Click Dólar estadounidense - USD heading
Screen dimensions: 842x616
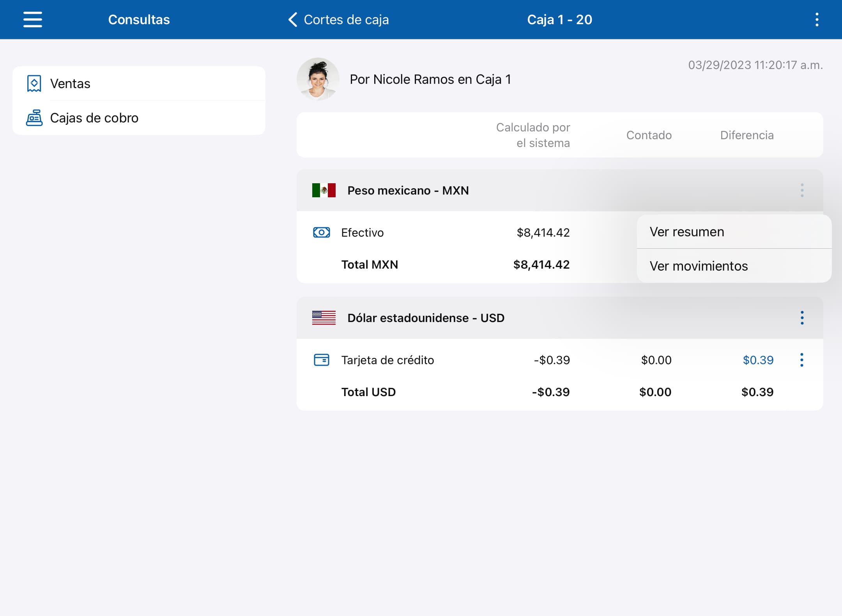(426, 318)
